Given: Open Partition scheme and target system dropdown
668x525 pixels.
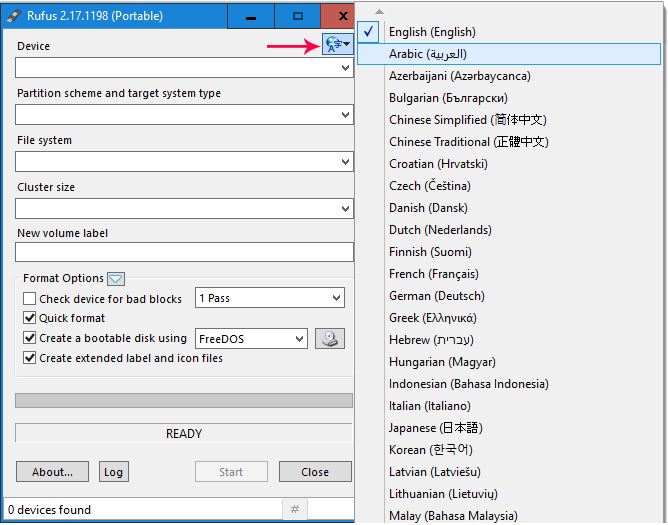Looking at the screenshot, I should [184, 115].
